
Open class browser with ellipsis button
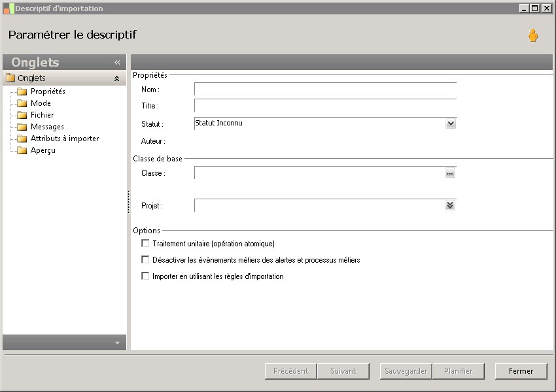click(449, 173)
